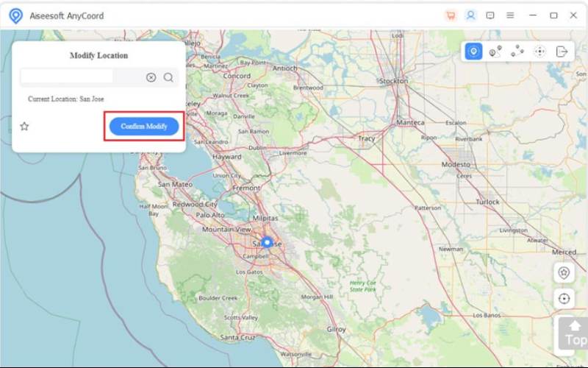The height and width of the screenshot is (368, 588).
Task: Click the blue San Jose location marker
Action: (267, 242)
